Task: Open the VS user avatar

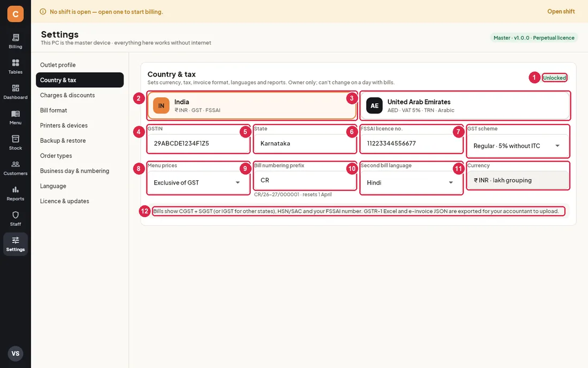Action: coord(16,354)
